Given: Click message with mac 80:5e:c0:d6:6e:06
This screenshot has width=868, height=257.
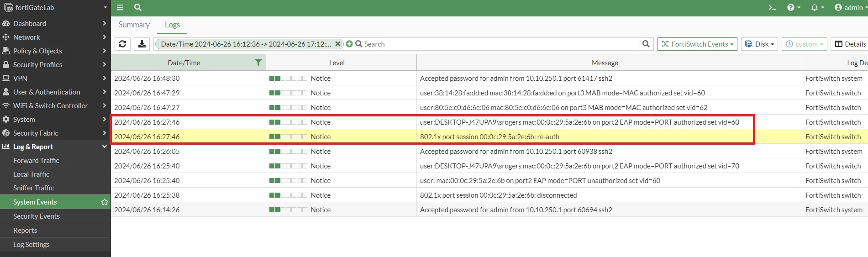Looking at the screenshot, I should click(x=563, y=107).
